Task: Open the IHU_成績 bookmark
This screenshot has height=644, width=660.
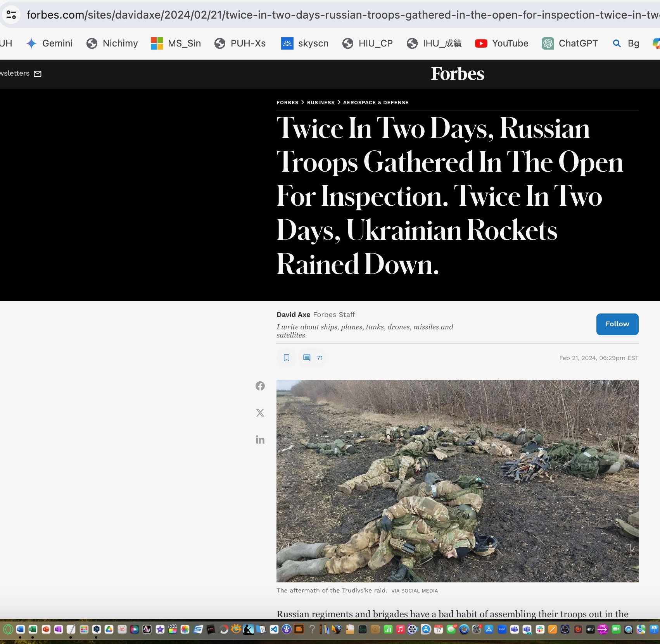Action: click(434, 43)
